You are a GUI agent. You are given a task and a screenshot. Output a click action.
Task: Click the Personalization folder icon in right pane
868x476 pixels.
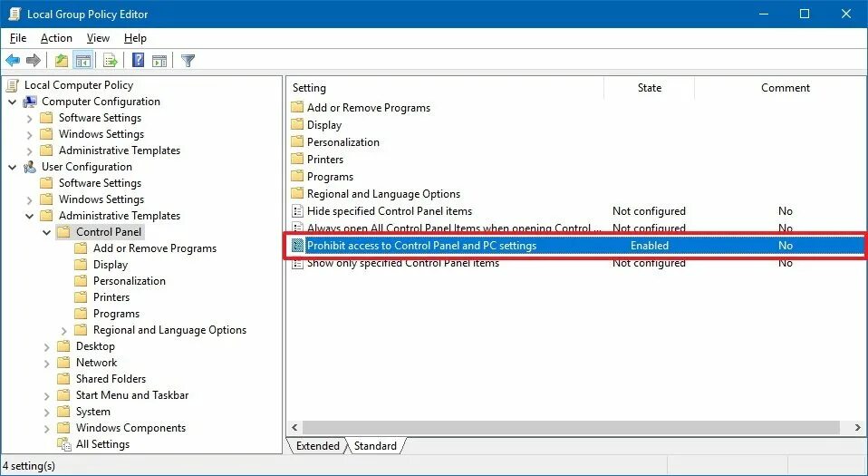(298, 141)
